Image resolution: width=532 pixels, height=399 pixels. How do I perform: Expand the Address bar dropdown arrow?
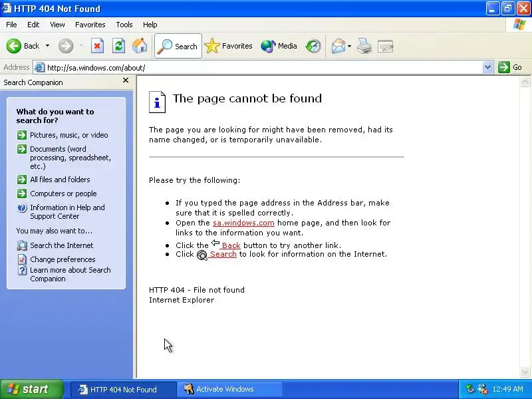tap(487, 67)
